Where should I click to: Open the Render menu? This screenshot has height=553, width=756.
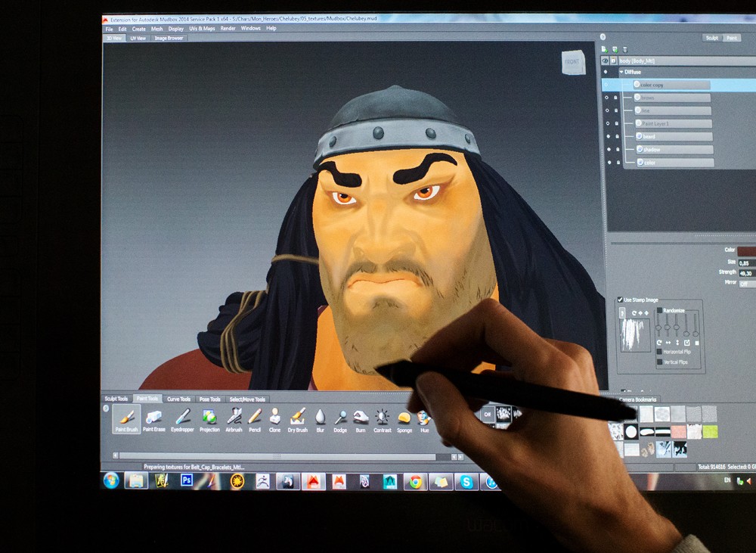[x=228, y=29]
